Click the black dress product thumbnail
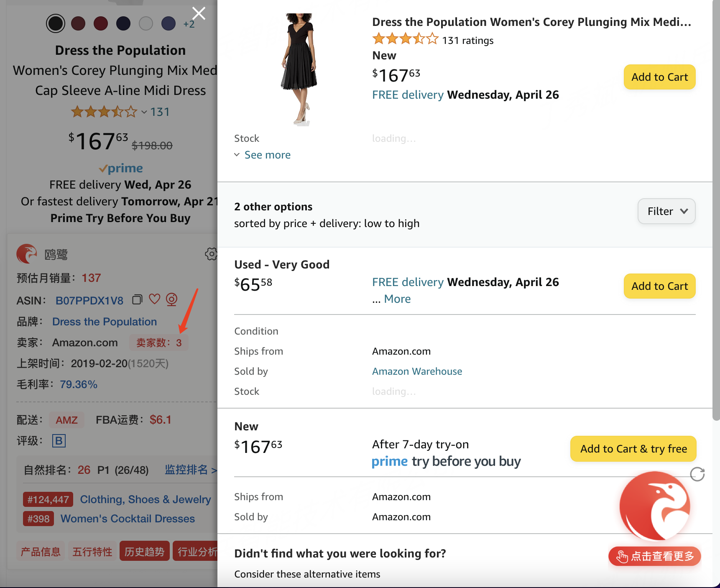 (x=299, y=69)
